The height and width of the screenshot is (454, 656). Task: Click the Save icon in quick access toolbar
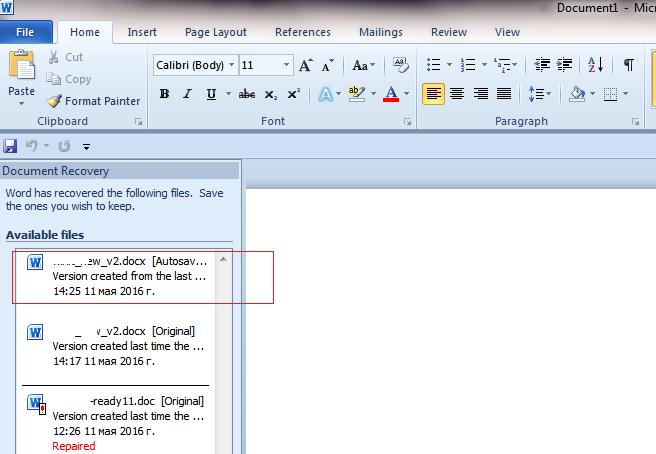[11, 146]
